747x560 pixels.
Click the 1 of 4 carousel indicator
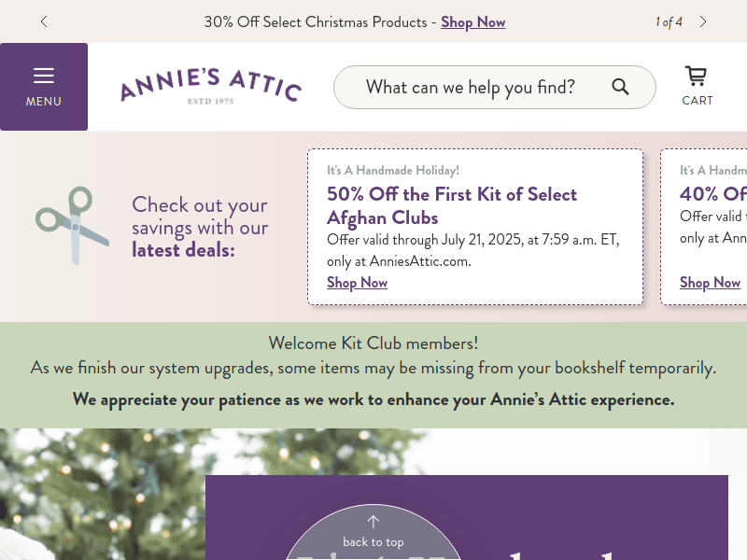point(669,21)
